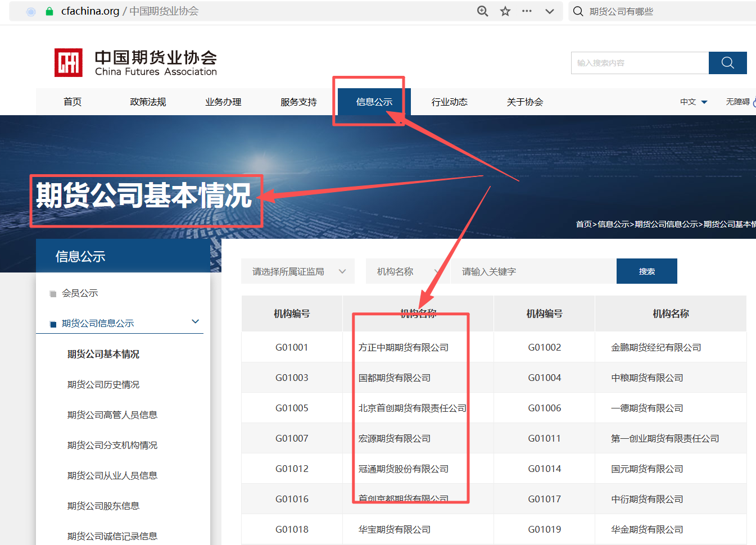Click the green padlock security icon
Viewport: 756px width, 545px height.
pos(49,11)
